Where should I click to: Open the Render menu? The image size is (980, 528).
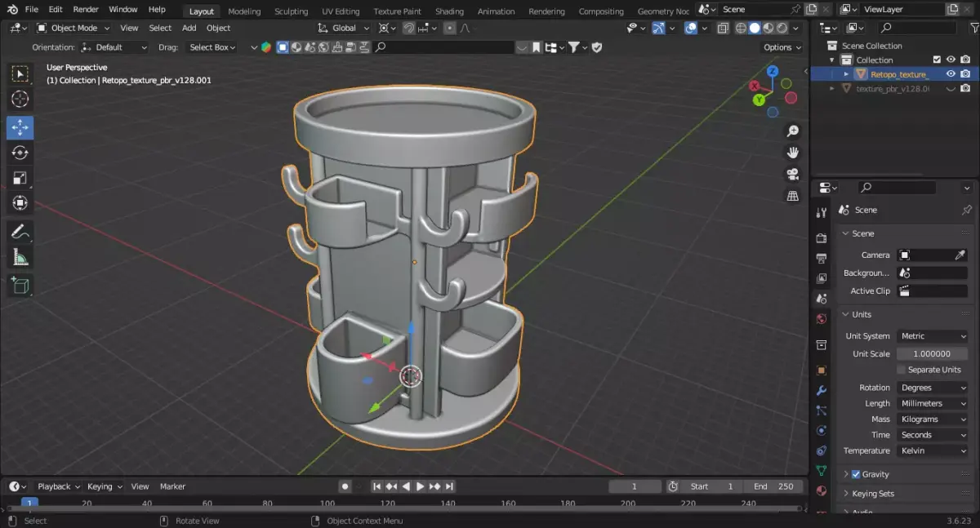(86, 10)
